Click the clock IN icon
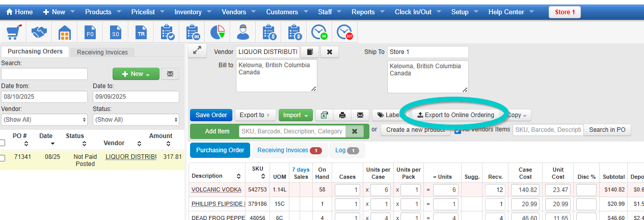This screenshot has width=644, height=220. (319, 33)
